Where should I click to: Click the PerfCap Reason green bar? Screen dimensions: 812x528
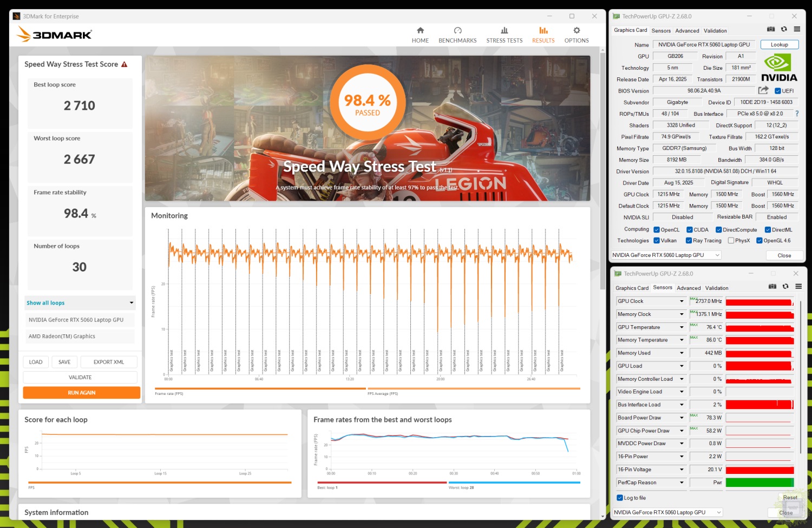click(759, 483)
